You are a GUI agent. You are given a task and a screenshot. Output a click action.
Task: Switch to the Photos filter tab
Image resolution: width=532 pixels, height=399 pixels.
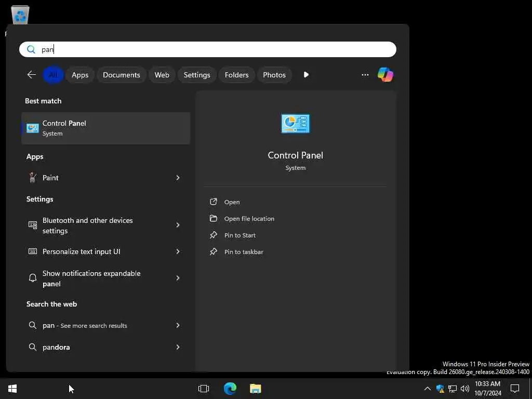tap(274, 75)
